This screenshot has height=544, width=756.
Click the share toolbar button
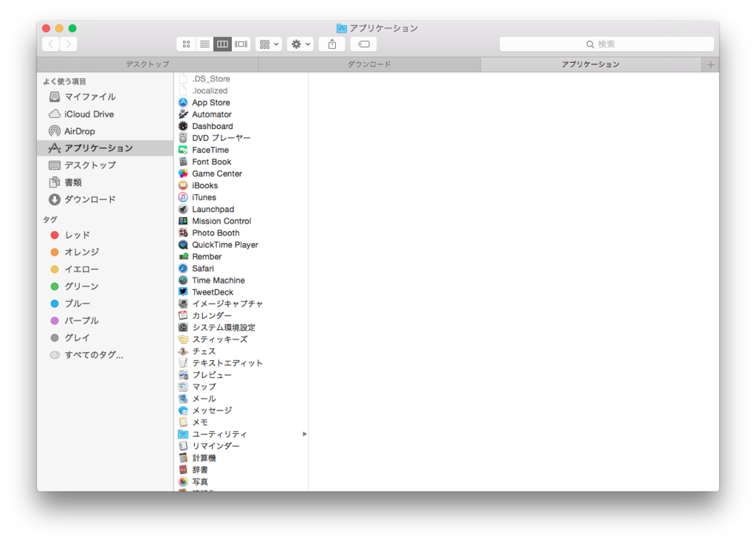[332, 44]
